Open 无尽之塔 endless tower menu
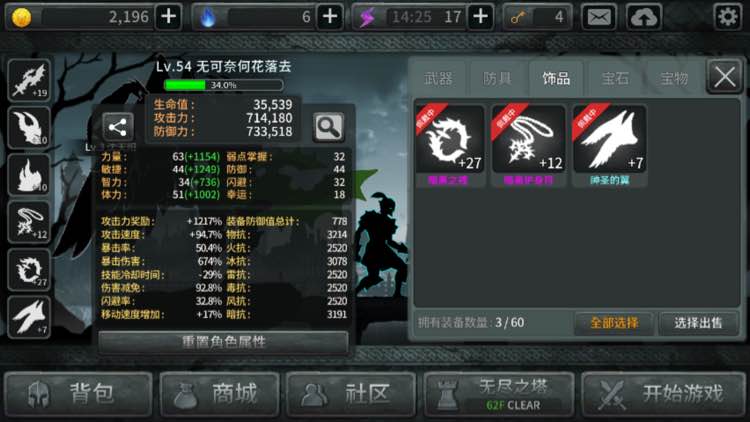Viewport: 750px width, 422px height. [x=499, y=394]
